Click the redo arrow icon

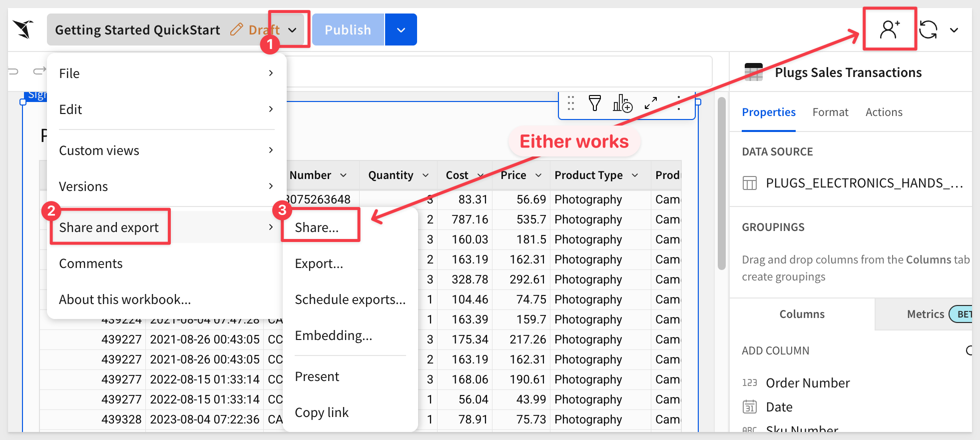click(39, 71)
